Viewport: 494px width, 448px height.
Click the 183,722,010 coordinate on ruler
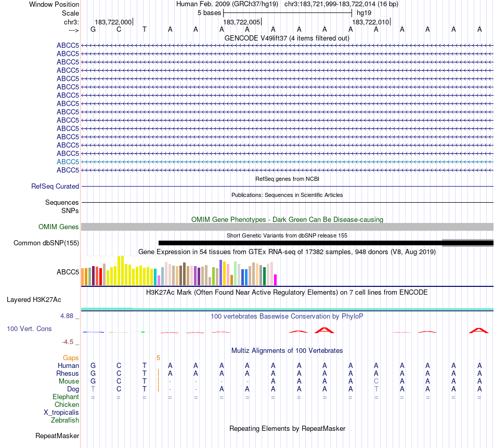(x=370, y=22)
